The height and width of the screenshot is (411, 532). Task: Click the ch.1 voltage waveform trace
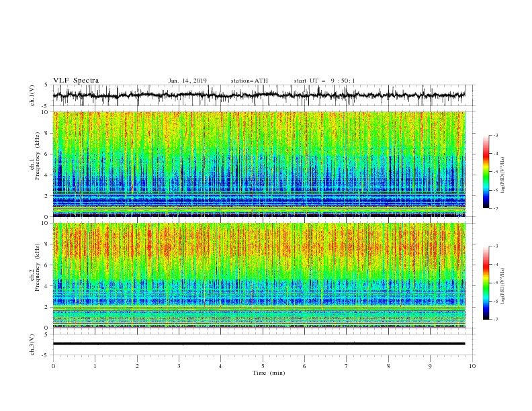click(259, 95)
